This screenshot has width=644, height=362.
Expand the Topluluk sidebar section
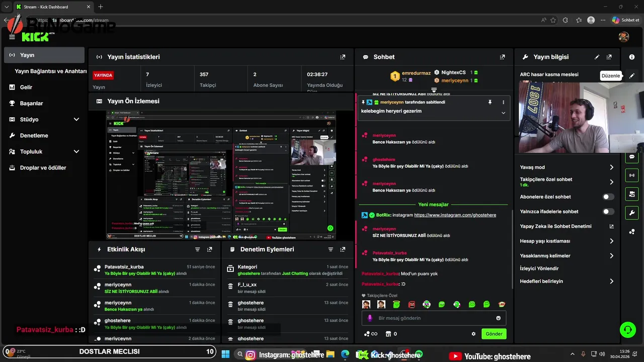pyautogui.click(x=76, y=151)
